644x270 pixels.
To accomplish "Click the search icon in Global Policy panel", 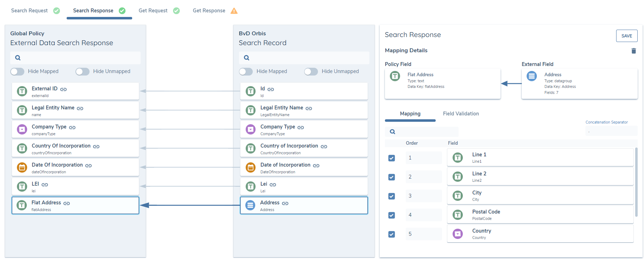I will pyautogui.click(x=18, y=58).
